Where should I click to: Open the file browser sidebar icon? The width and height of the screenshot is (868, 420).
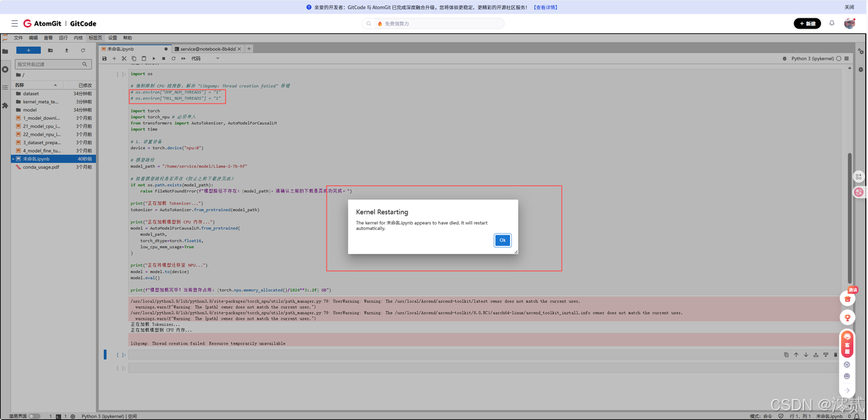click(x=5, y=51)
